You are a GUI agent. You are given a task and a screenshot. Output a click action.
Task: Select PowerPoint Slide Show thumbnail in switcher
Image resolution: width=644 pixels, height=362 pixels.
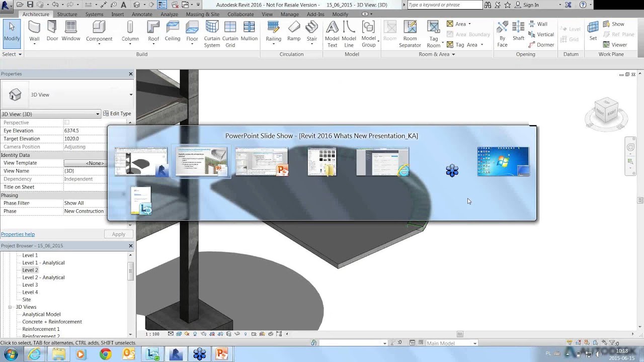pyautogui.click(x=201, y=161)
